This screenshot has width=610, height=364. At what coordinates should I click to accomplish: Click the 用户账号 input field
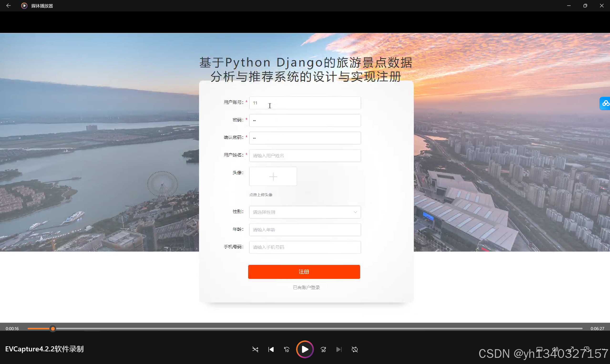coord(305,103)
